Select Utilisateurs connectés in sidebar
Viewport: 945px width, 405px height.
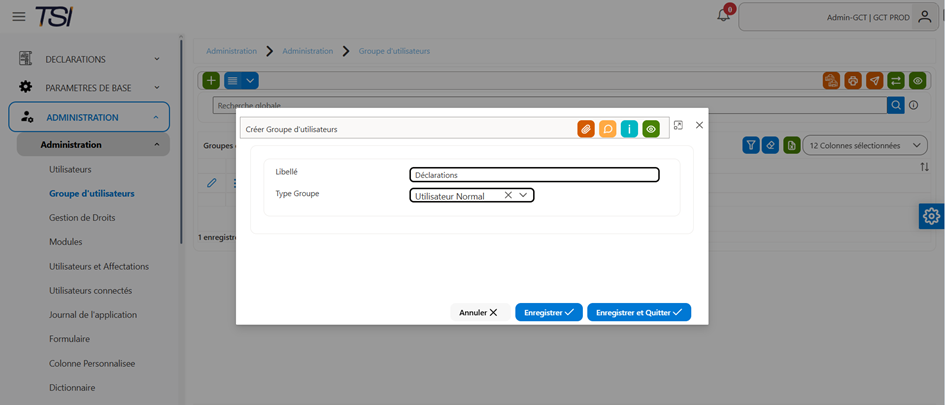click(90, 290)
